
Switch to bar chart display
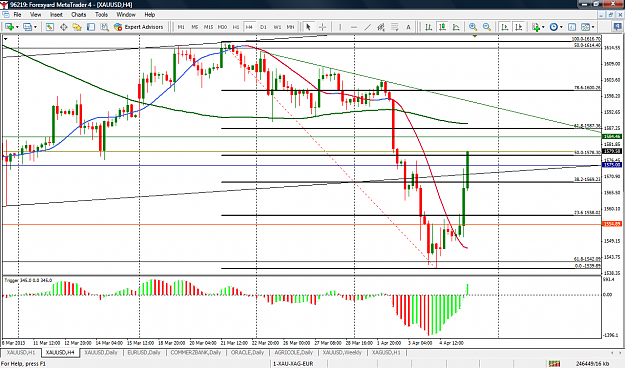[x=428, y=27]
